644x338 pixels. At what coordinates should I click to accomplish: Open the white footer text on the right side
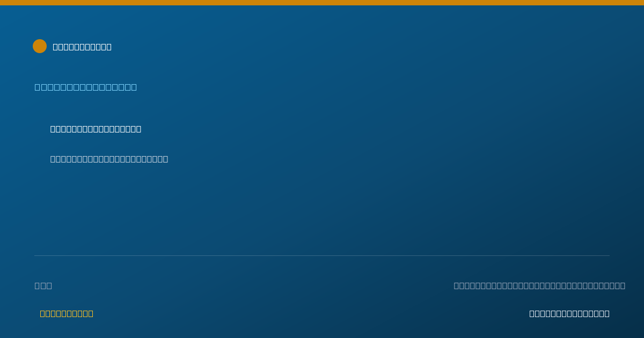[569, 313]
